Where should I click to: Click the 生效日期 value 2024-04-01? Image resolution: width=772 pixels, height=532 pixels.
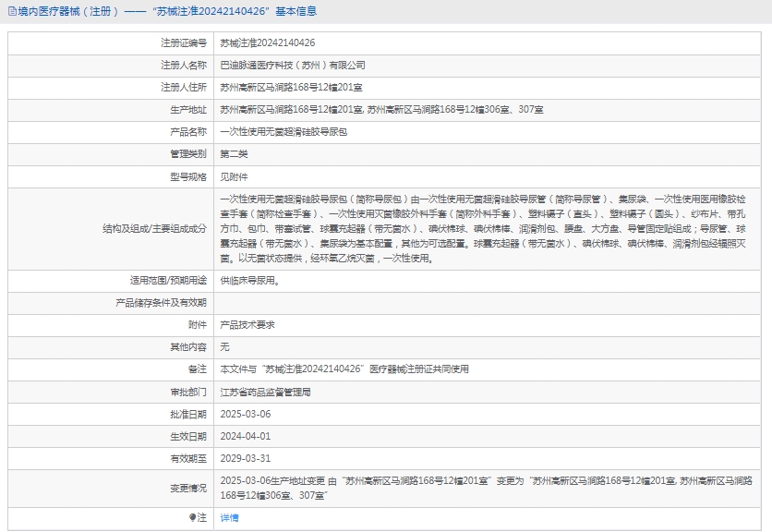(x=245, y=436)
